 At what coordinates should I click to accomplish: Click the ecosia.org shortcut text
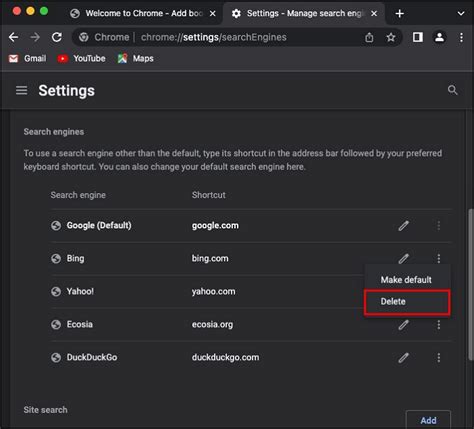(212, 324)
